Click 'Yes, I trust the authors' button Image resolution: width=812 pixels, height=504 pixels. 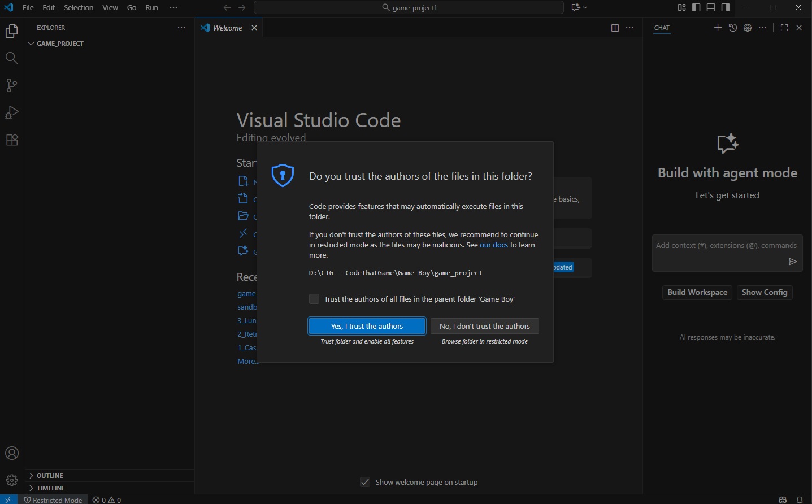pyautogui.click(x=367, y=326)
